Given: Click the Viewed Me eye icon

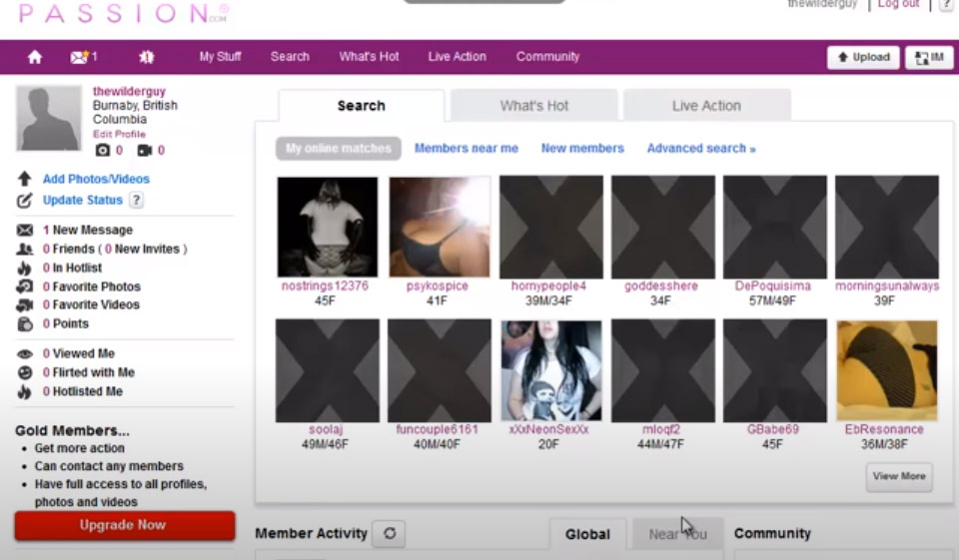Looking at the screenshot, I should point(25,353).
